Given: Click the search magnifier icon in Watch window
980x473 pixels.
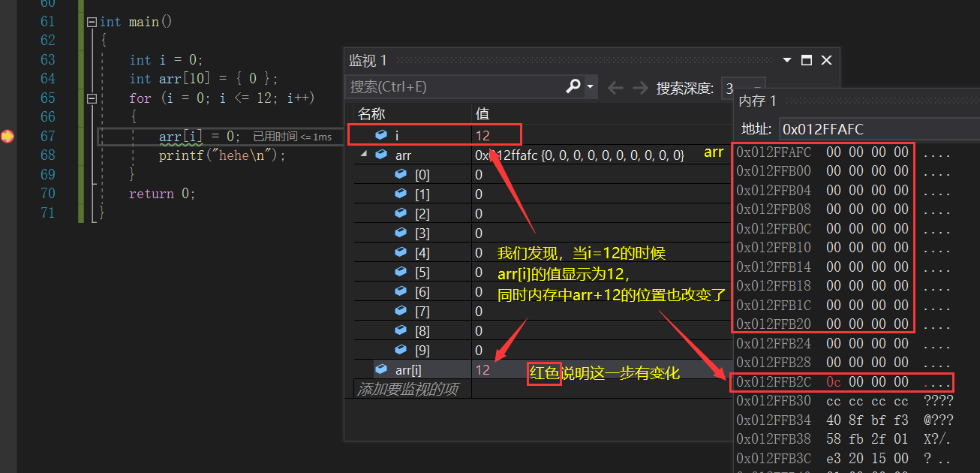Looking at the screenshot, I should pyautogui.click(x=573, y=86).
